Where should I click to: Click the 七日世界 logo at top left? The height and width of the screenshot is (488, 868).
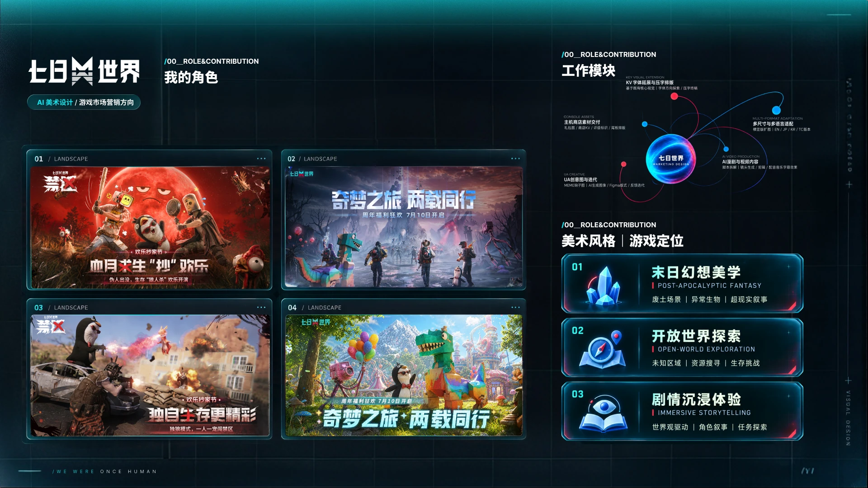tap(85, 71)
